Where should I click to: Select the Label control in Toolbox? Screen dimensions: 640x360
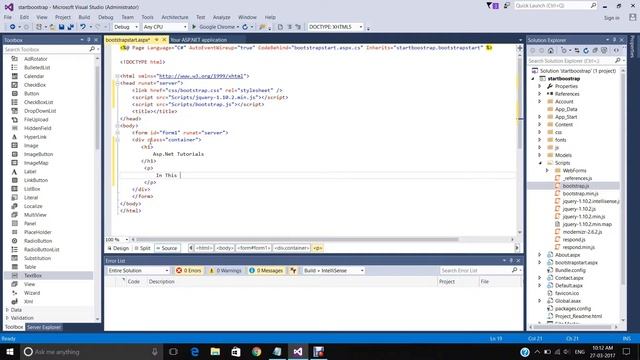[x=30, y=172]
